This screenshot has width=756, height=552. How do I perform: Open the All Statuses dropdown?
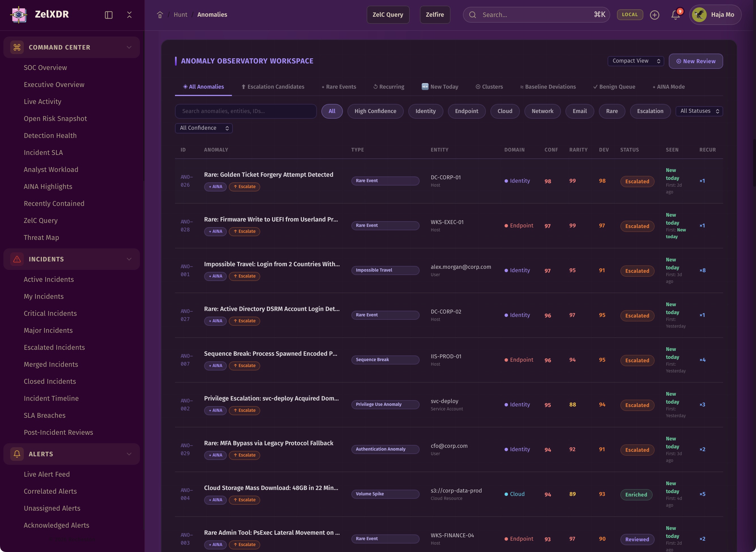699,111
